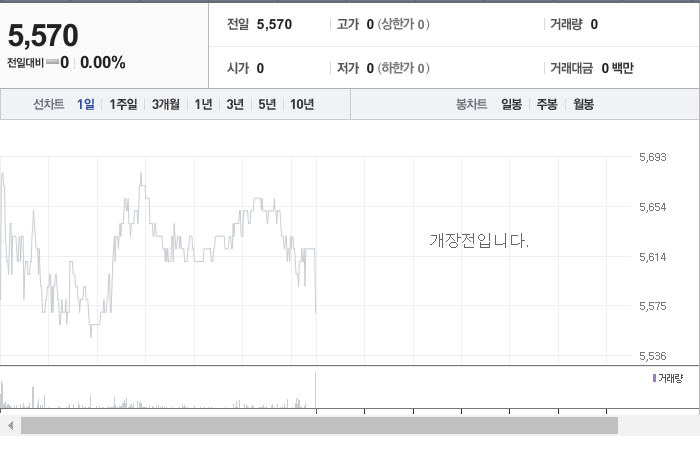
Task: Click the large 5,570 current price
Action: (x=43, y=35)
